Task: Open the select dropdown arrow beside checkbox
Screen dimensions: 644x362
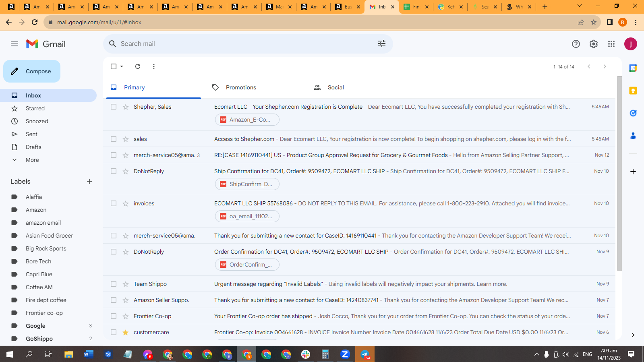Action: tap(122, 66)
